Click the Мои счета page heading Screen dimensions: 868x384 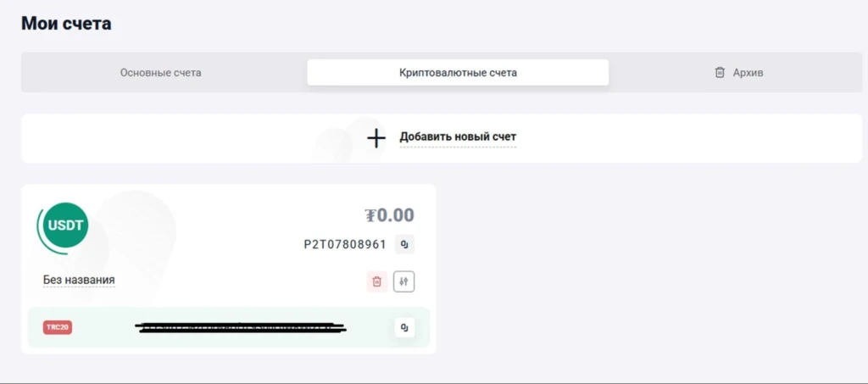coord(66,23)
